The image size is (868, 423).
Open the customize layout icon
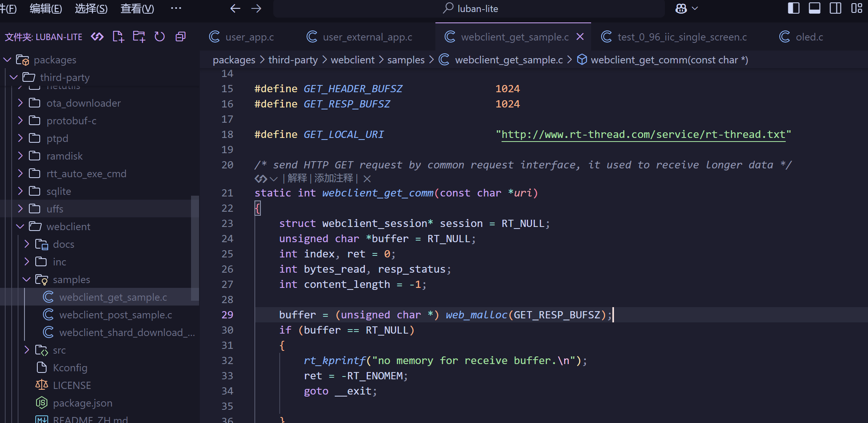click(856, 8)
